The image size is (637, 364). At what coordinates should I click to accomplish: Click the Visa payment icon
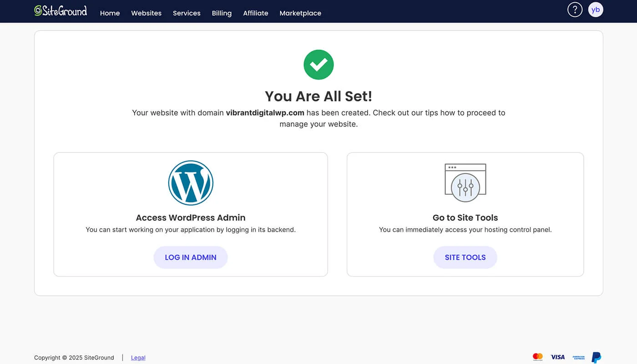(x=557, y=357)
